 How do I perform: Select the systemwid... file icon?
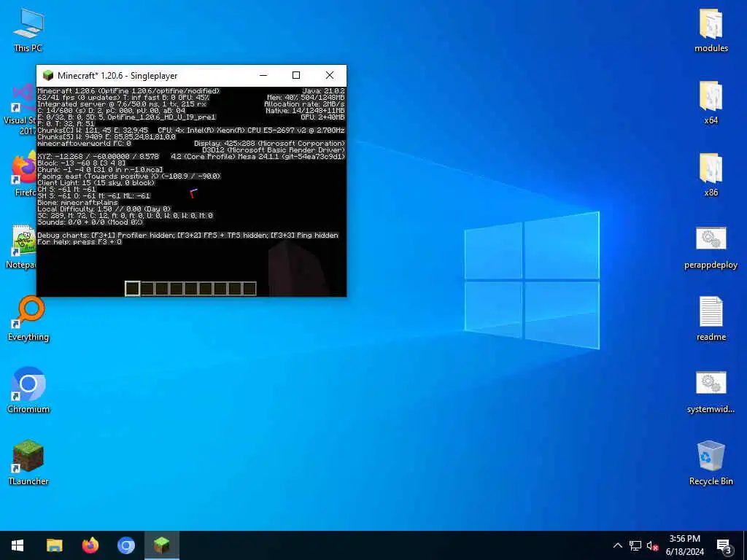coord(711,391)
